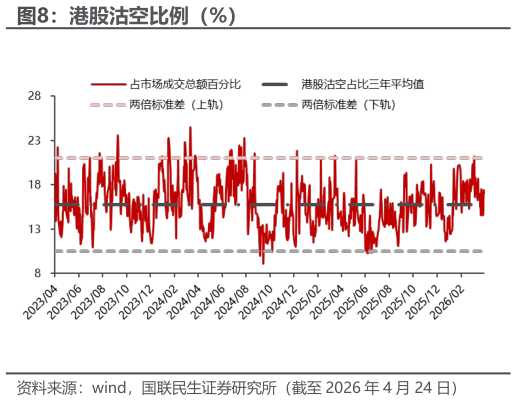Click the pink dashed upper band legend swatch
This screenshot has height=401, width=516.
tap(108, 105)
